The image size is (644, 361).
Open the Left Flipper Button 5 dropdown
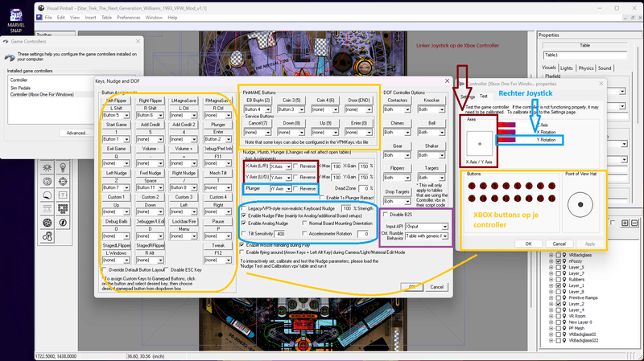(x=116, y=115)
